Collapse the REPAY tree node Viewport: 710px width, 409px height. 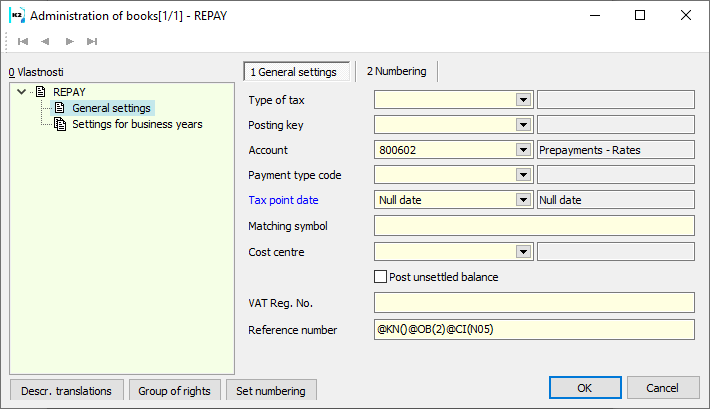22,92
